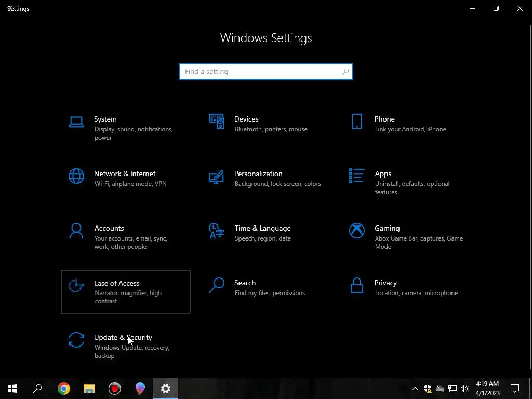Click 'Find my files, permissions' description

click(270, 293)
